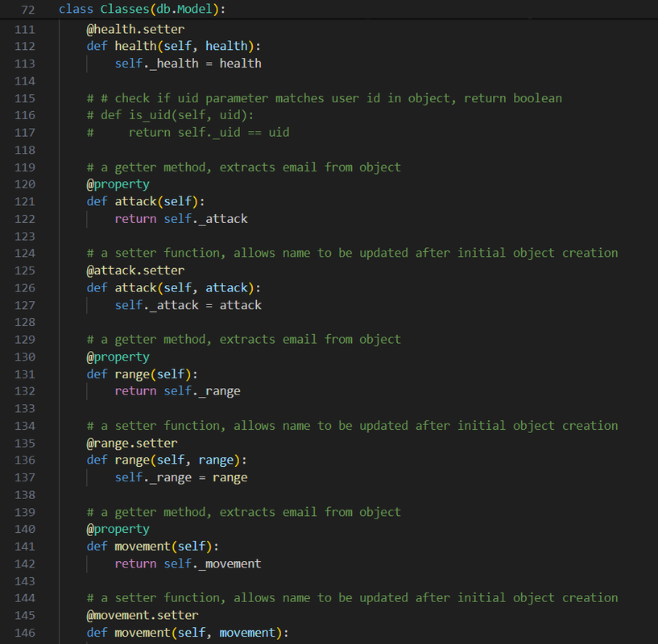Click line number 131 in gutter
The height and width of the screenshot is (644, 658).
[x=25, y=374]
